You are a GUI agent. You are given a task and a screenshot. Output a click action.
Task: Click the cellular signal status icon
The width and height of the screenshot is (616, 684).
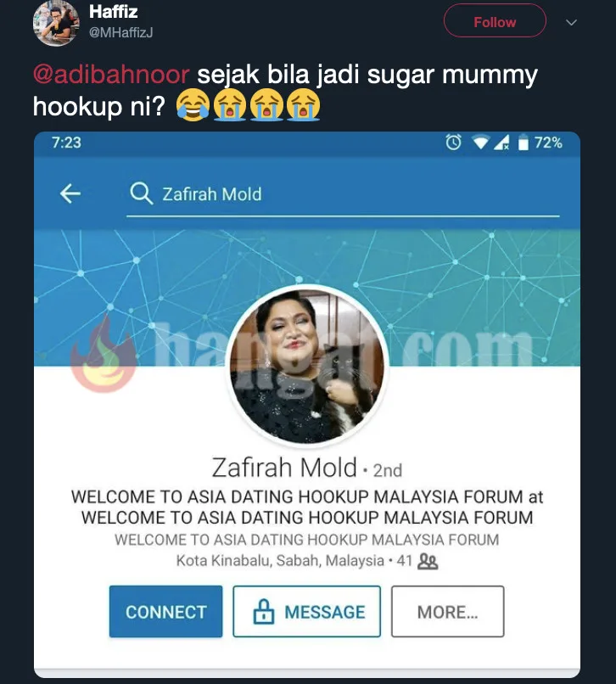pos(501,143)
